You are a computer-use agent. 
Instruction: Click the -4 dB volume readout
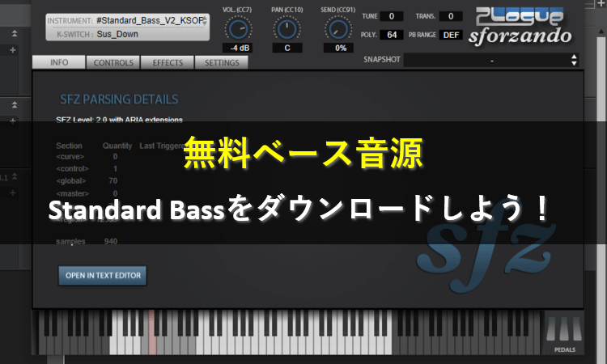(x=238, y=48)
